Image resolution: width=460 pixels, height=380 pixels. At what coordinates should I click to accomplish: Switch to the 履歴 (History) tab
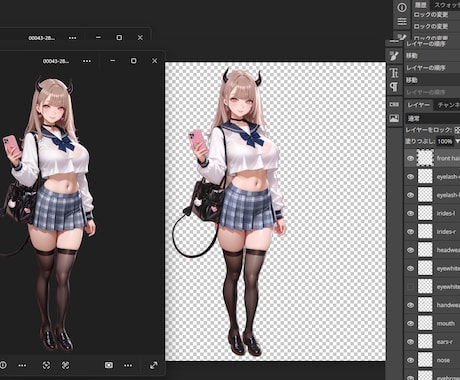pos(421,5)
